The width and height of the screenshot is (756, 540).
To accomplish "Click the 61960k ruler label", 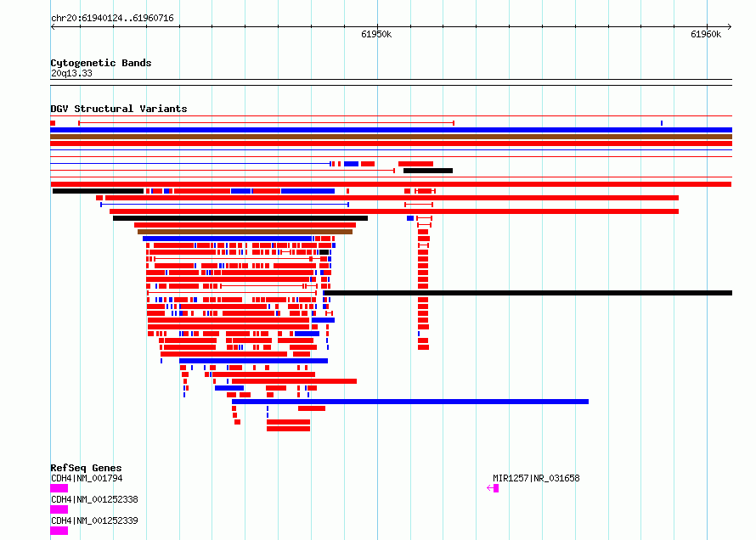I will coord(706,34).
